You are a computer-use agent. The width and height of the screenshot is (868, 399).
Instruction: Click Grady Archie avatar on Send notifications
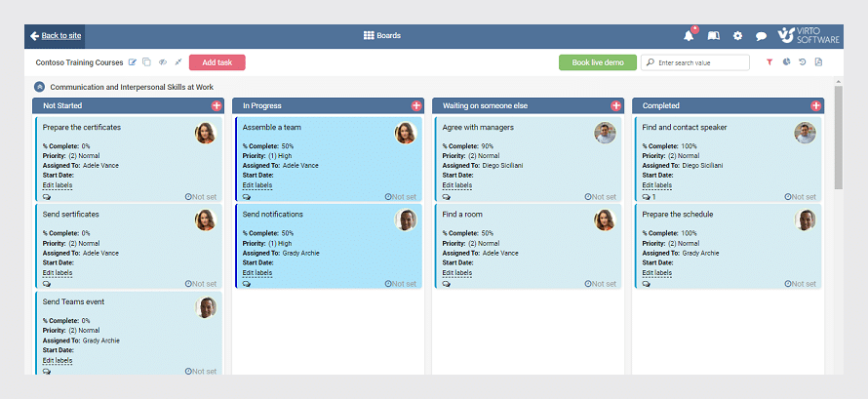[x=405, y=220]
